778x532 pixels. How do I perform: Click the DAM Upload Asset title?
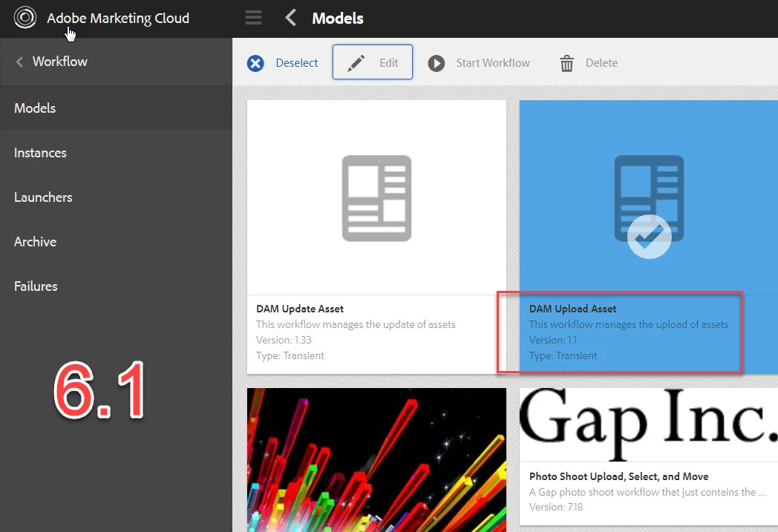coord(572,309)
